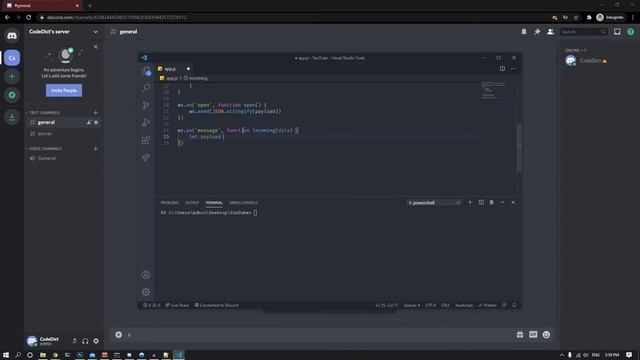Open VS Code Accounts icon
The height and width of the screenshot is (360, 640).
[146, 275]
